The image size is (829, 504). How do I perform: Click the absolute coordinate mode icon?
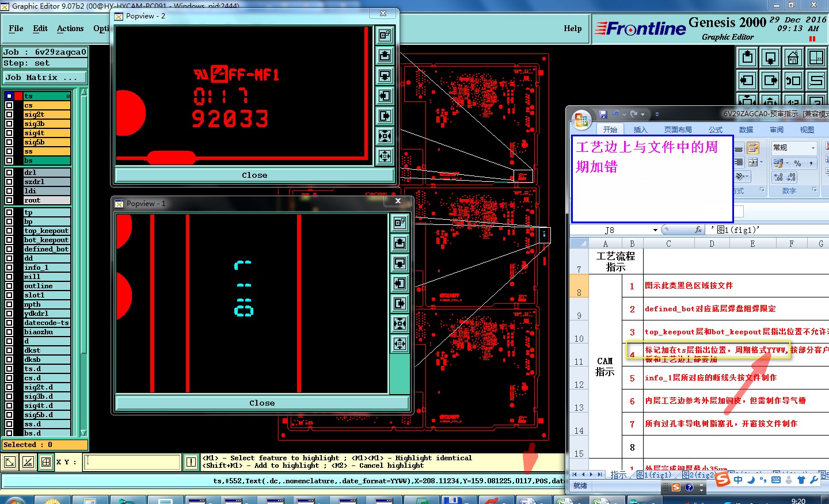10,461
